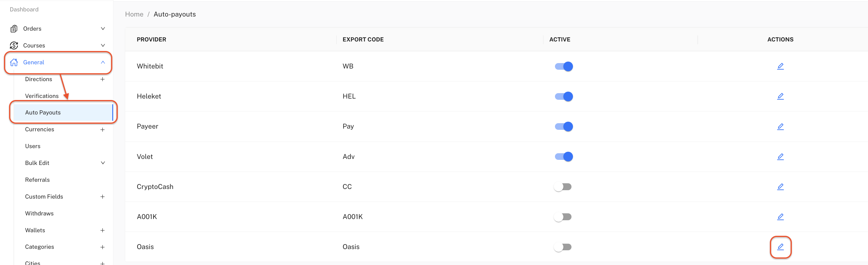Switch off the Payeer active toggle
Viewport: 868px width, 265px height.
[x=564, y=126]
